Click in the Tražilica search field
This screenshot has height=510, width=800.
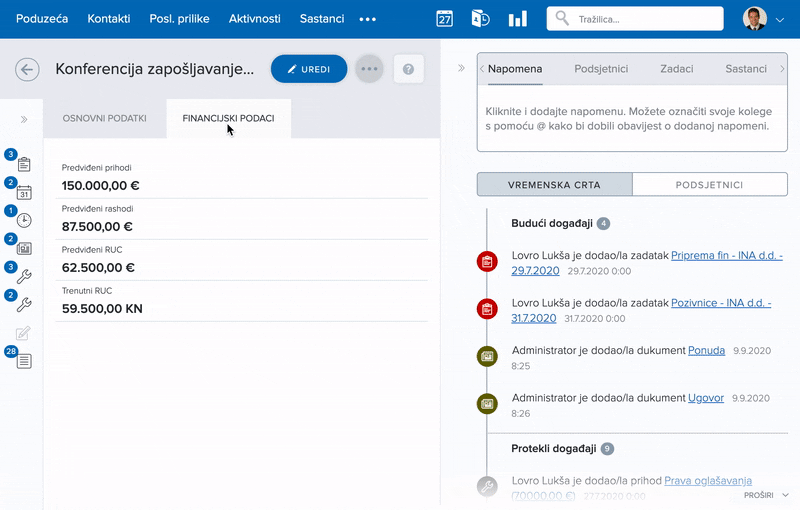pos(635,19)
